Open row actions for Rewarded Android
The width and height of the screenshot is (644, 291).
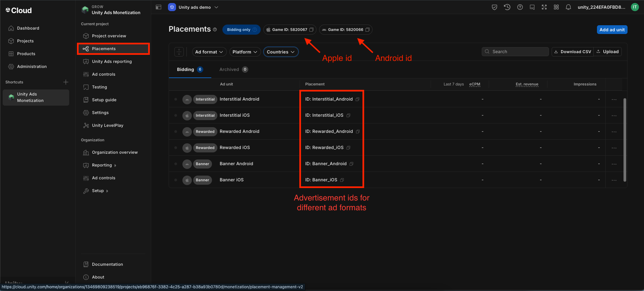point(614,132)
